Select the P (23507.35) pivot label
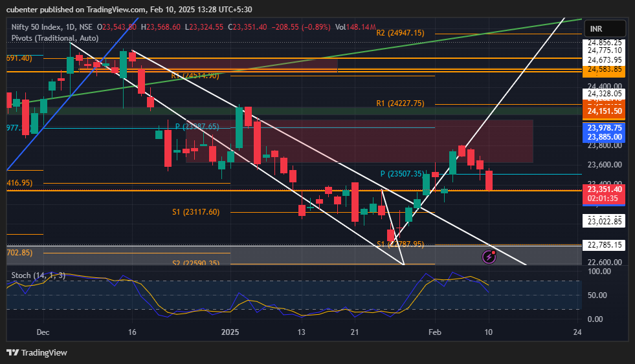This screenshot has width=635, height=364. tap(404, 174)
